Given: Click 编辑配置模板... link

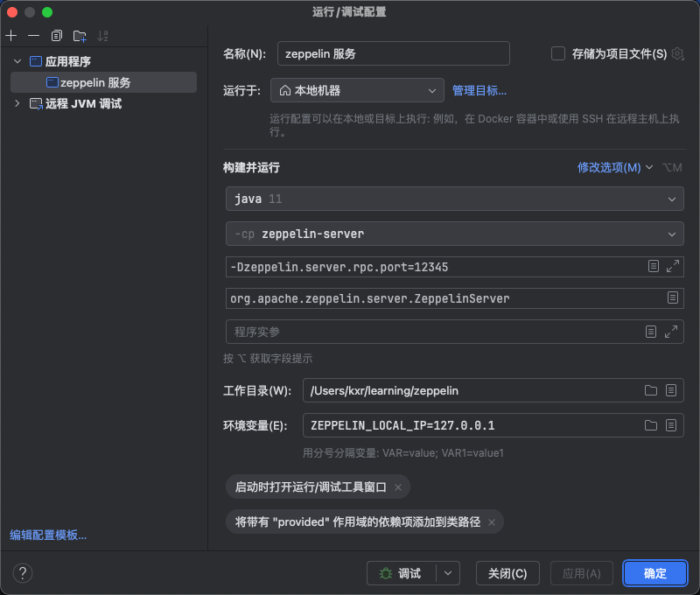Looking at the screenshot, I should pos(48,535).
